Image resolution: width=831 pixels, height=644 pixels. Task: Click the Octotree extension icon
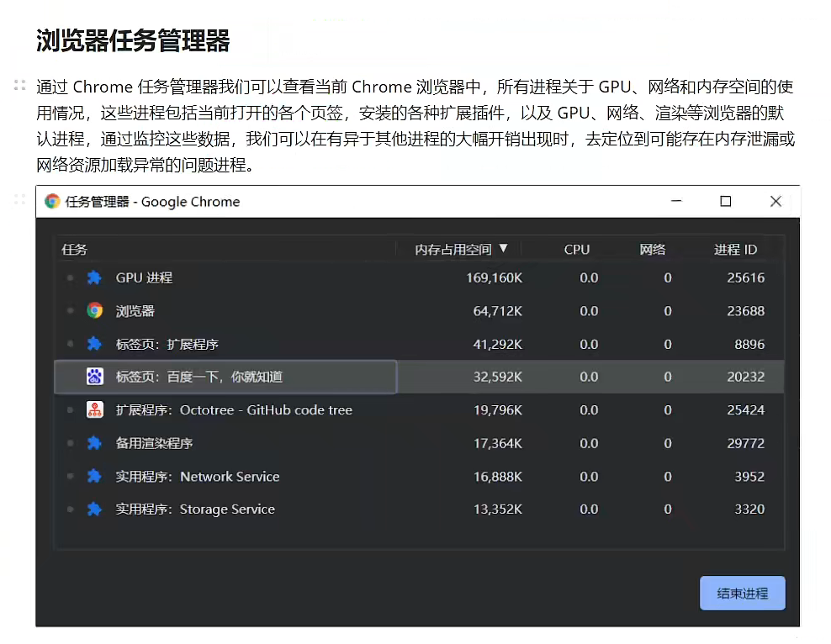pyautogui.click(x=94, y=410)
